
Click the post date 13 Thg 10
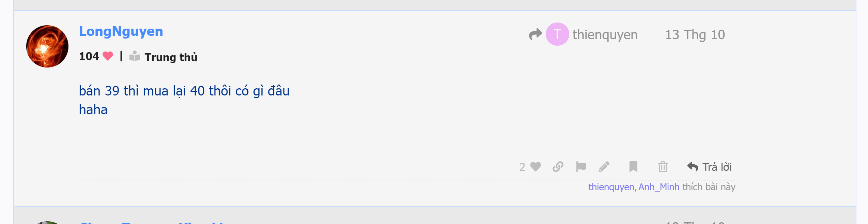(x=695, y=35)
